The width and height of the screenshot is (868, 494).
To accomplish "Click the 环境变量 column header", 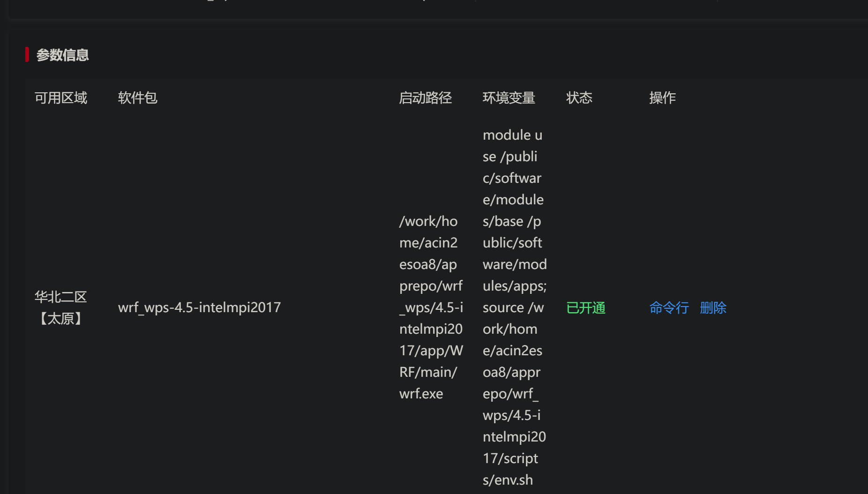I will pyautogui.click(x=509, y=97).
